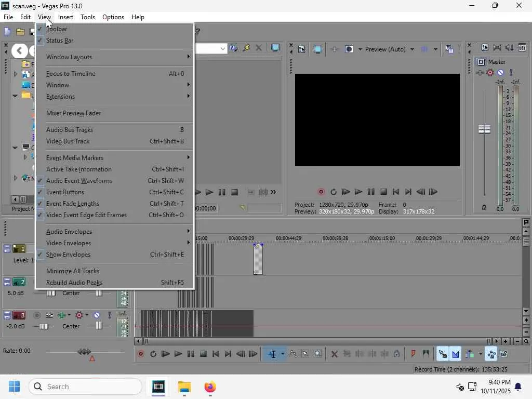Viewport: 532px width, 399px height.
Task: Click the Delete icon in timeline toolbar
Action: pyautogui.click(x=335, y=354)
